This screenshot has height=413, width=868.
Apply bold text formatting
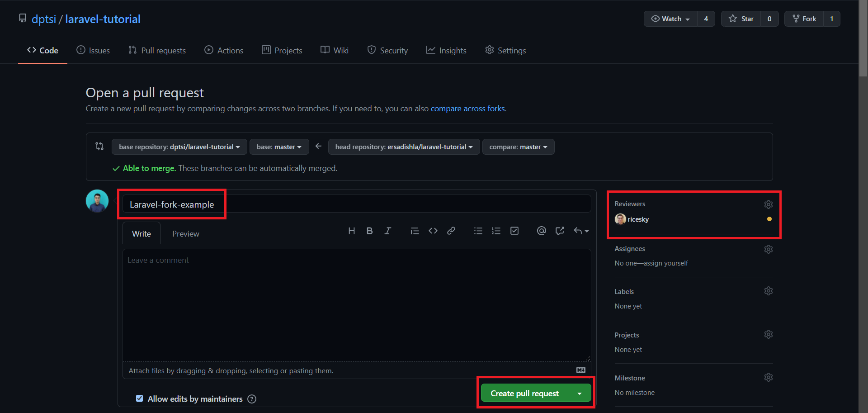[x=369, y=231]
